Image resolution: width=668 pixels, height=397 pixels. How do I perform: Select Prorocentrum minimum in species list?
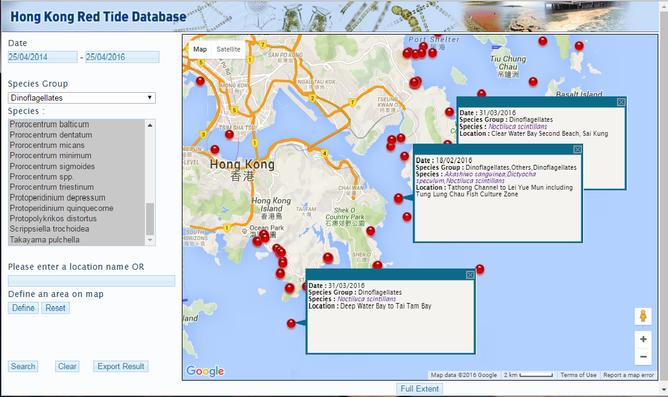point(77,155)
